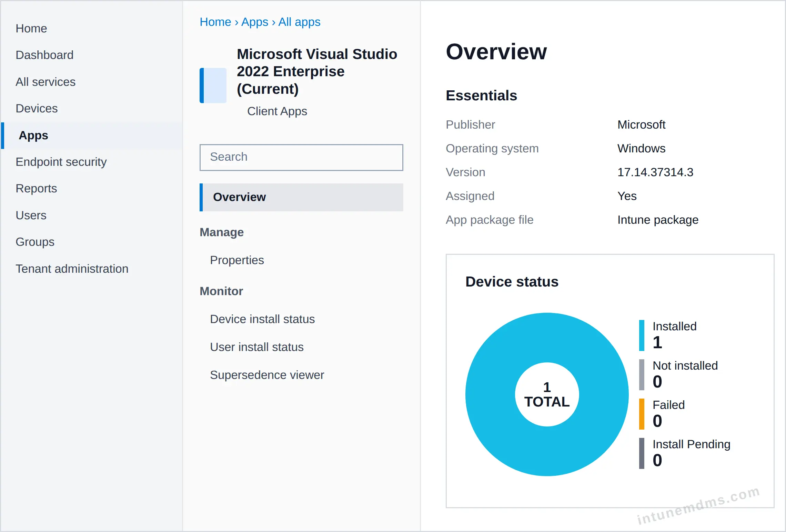The width and height of the screenshot is (786, 532).
Task: Open User install status
Action: (257, 347)
